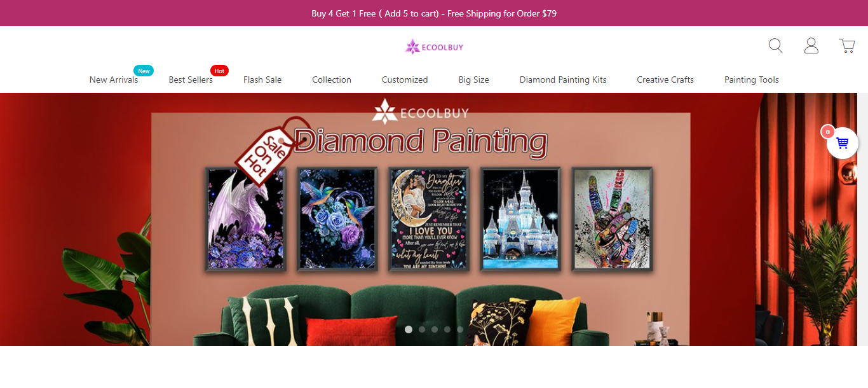
Task: Open the Customized link
Action: coord(405,80)
